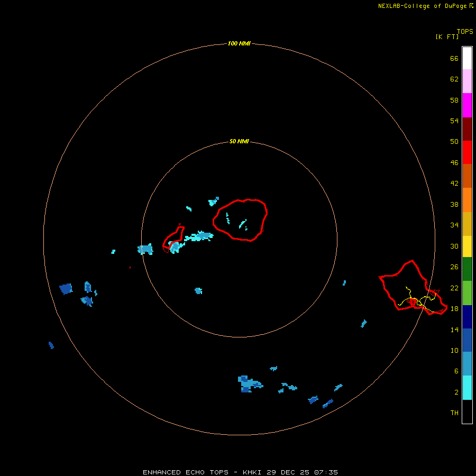Click the light pink legend swatch
This screenshot has width=476, height=476.
pyautogui.click(x=467, y=81)
